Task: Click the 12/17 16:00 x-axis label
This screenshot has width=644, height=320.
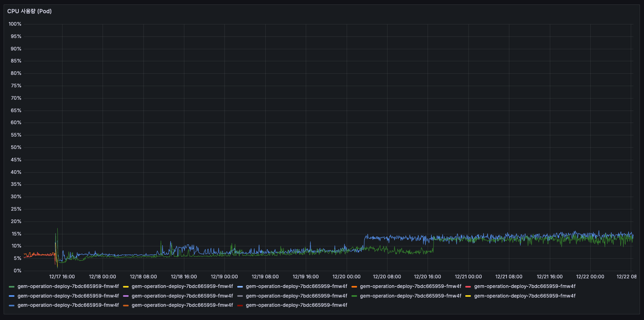Action: click(62, 277)
